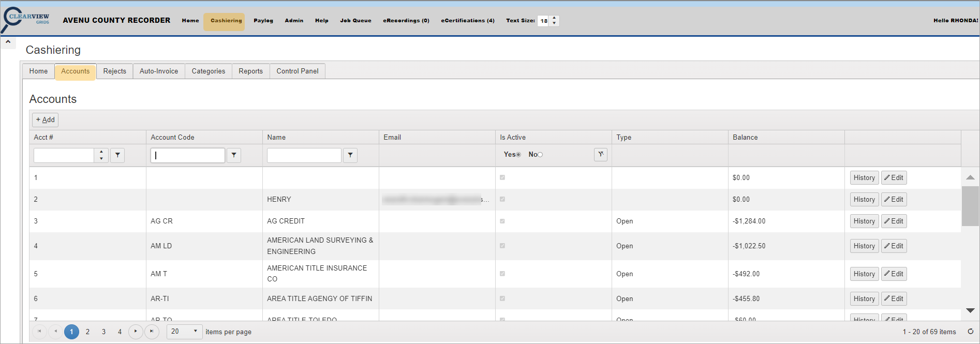The width and height of the screenshot is (980, 344).
Task: Open the items per page dropdown
Action: click(x=195, y=332)
